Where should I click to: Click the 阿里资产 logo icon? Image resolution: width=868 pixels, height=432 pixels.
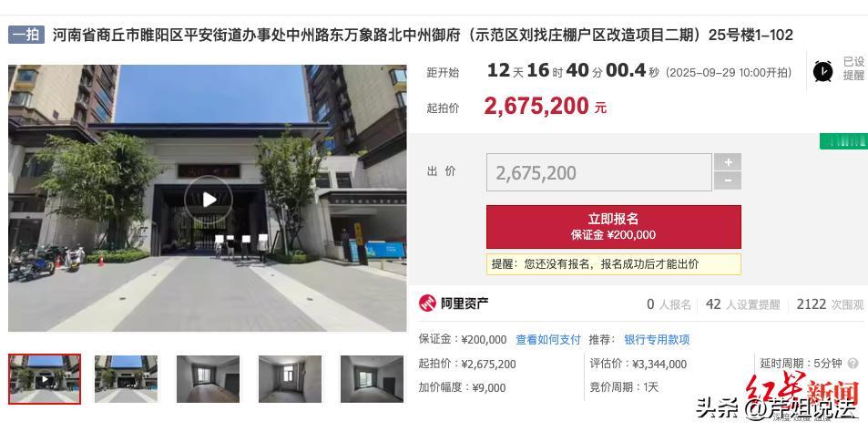click(x=427, y=303)
